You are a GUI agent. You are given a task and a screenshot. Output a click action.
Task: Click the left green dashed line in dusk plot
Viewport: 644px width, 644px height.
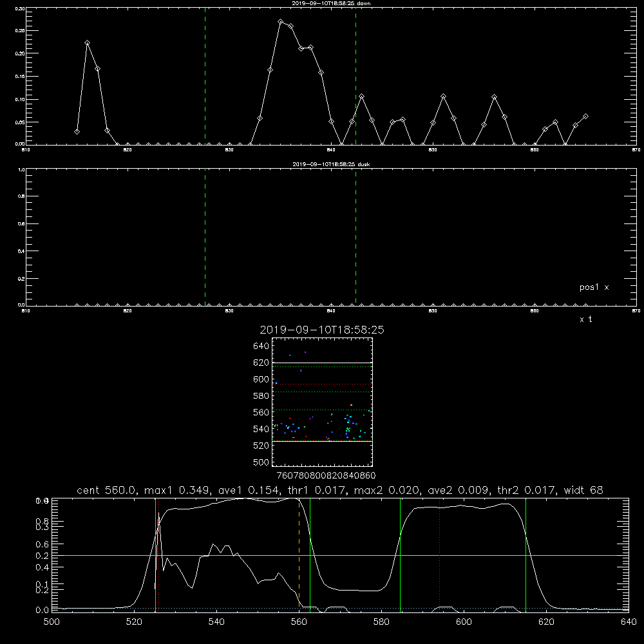pos(205,237)
